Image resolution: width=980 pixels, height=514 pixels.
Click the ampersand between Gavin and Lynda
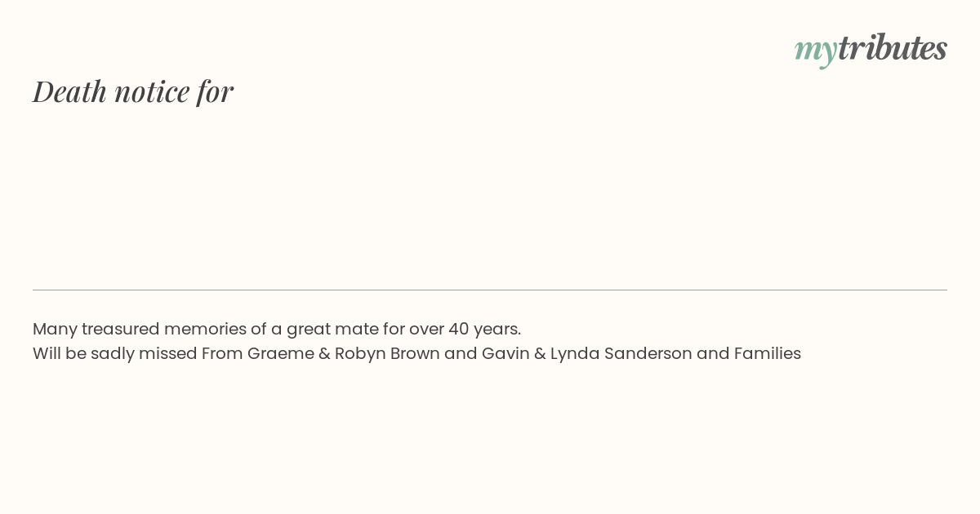coord(540,353)
